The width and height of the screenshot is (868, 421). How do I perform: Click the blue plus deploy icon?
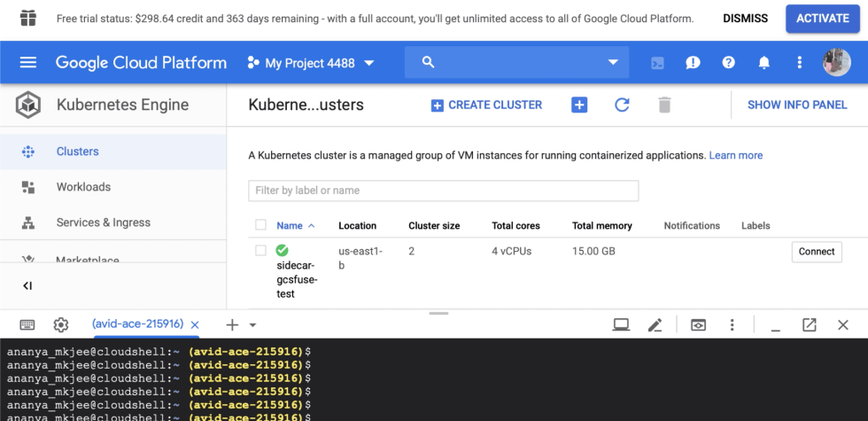point(579,105)
